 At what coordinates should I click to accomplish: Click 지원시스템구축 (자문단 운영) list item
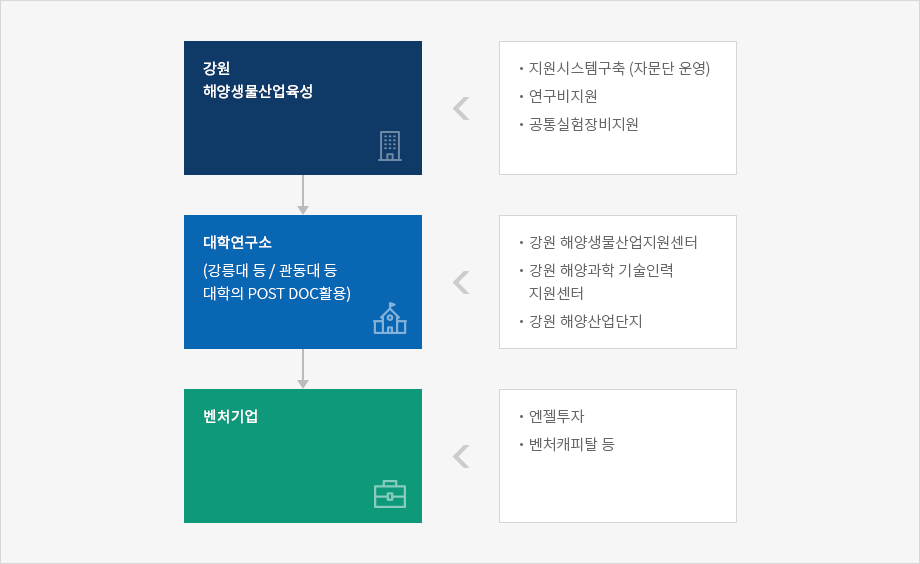(x=614, y=68)
